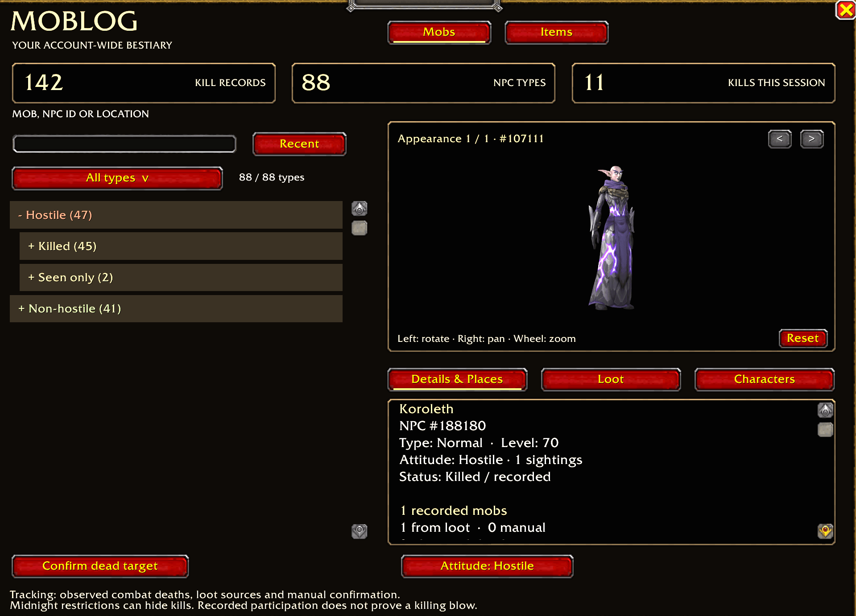Click the Recent button
The height and width of the screenshot is (616, 856).
[x=299, y=144]
